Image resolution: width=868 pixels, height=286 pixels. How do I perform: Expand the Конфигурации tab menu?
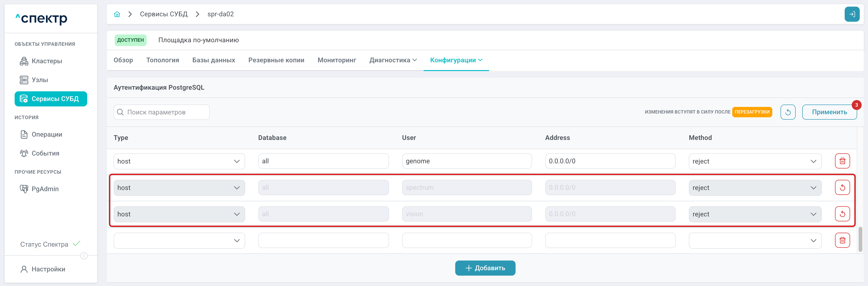(x=456, y=60)
